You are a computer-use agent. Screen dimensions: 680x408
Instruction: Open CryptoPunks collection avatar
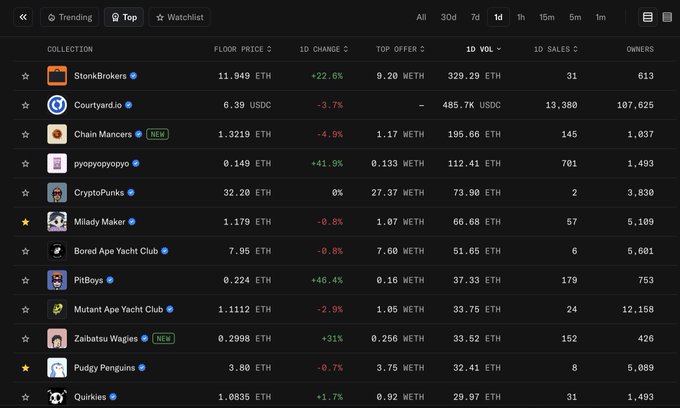[57, 193]
